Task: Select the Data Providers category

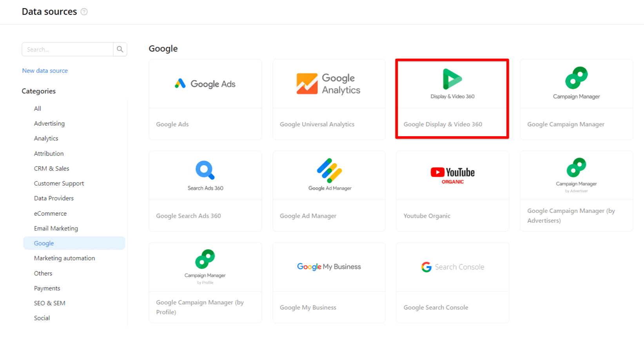Action: point(54,198)
